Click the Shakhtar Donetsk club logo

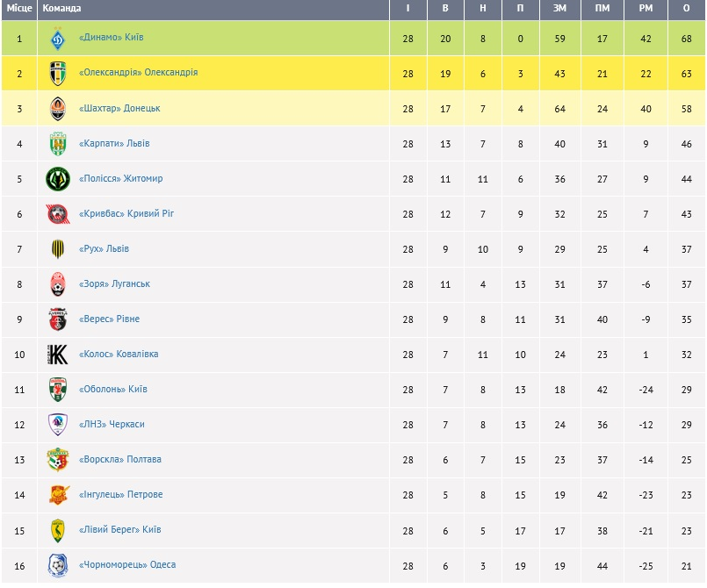57,109
